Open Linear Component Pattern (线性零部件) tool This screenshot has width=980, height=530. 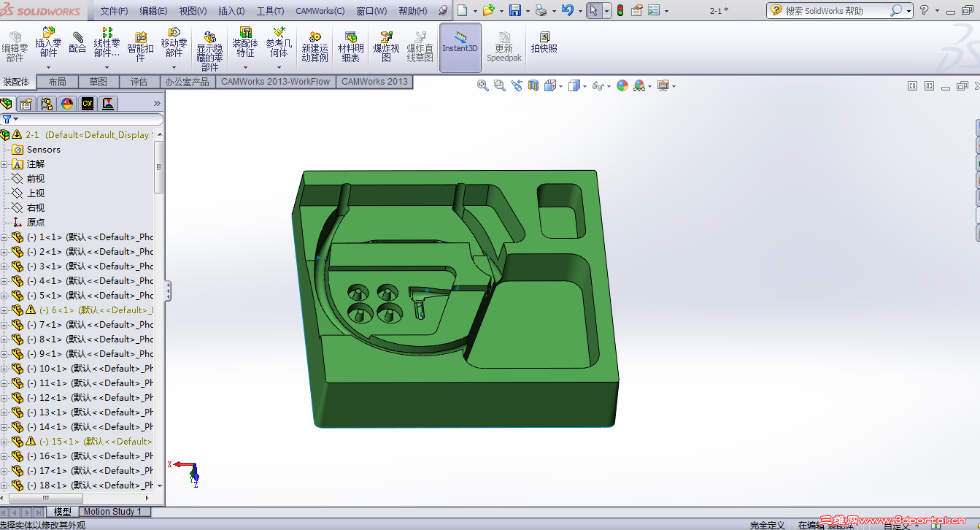(107, 42)
